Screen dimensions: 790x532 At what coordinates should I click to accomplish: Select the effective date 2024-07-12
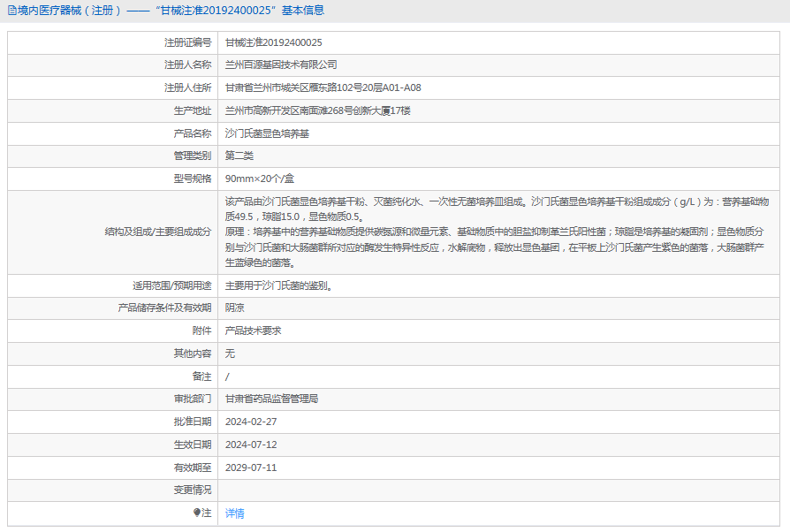[x=251, y=445]
